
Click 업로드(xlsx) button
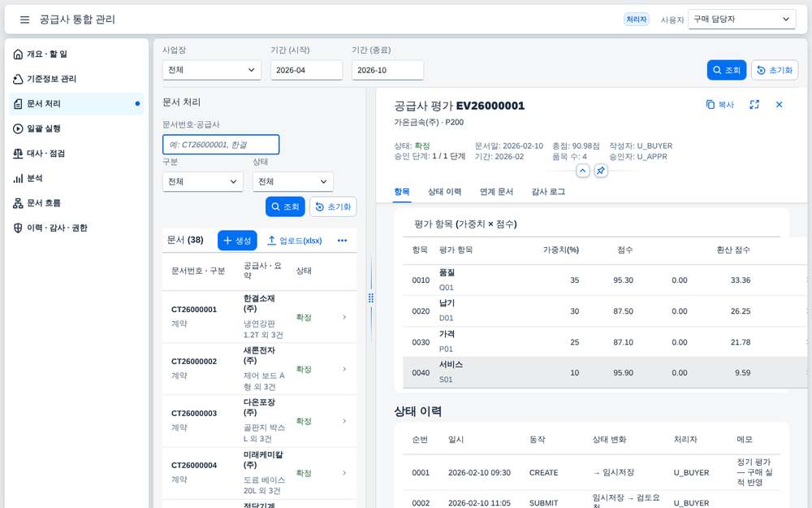pos(294,241)
